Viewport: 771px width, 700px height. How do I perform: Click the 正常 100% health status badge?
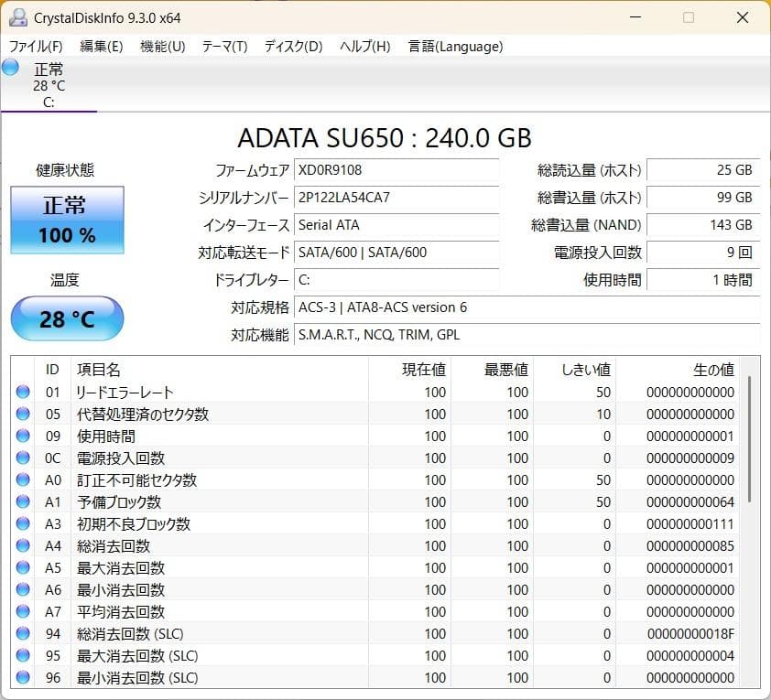[x=66, y=220]
